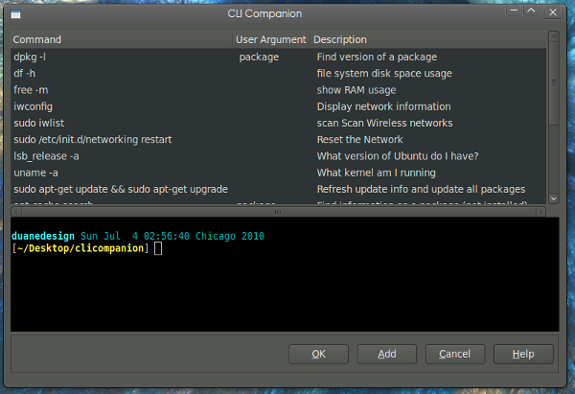575x394 pixels.
Task: Click the horizontal scrollbar handle
Action: click(x=278, y=212)
